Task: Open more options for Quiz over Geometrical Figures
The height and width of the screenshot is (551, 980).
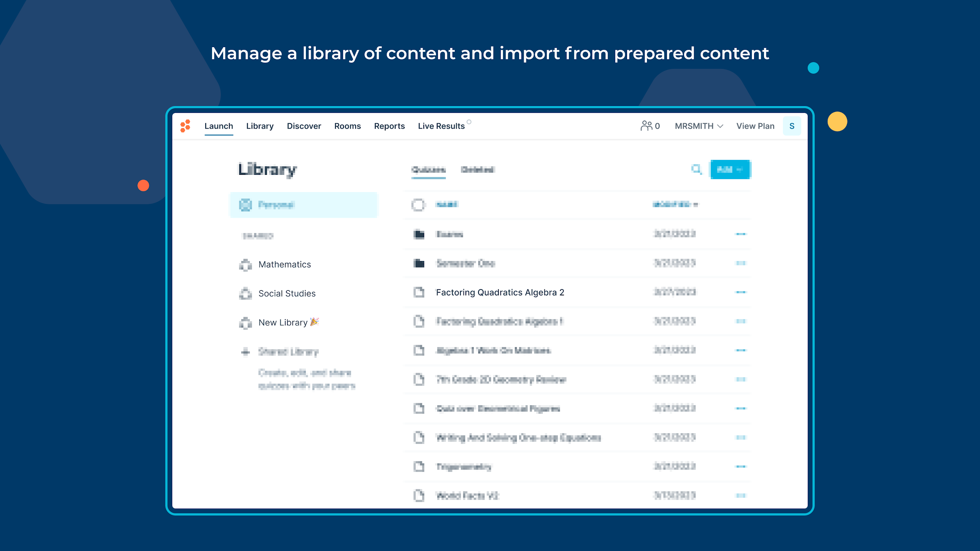Action: (x=741, y=408)
